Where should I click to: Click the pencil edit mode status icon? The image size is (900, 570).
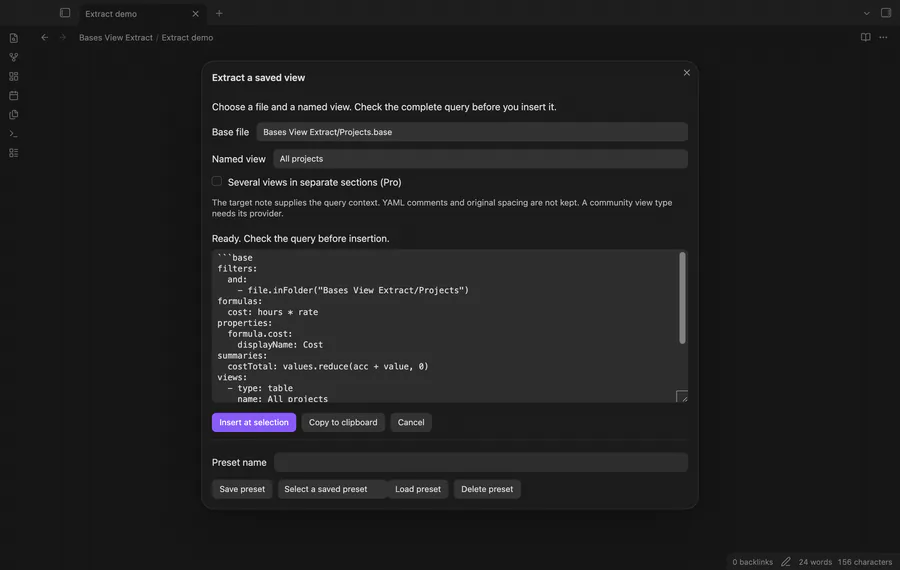point(786,562)
